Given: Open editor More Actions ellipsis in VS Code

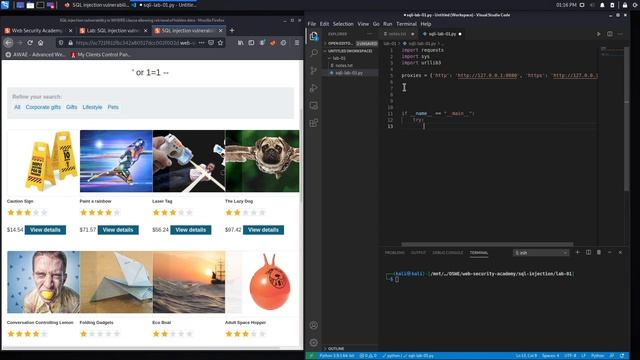Looking at the screenshot, I should [x=620, y=34].
